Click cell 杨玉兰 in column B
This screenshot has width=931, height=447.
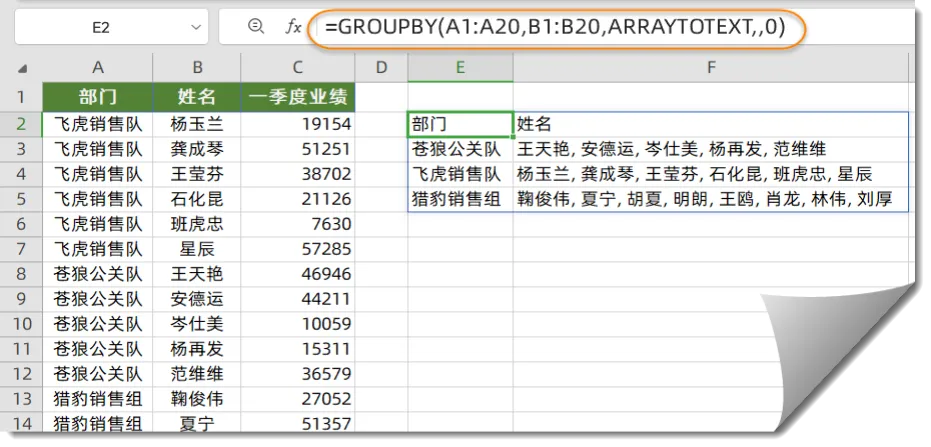(197, 124)
